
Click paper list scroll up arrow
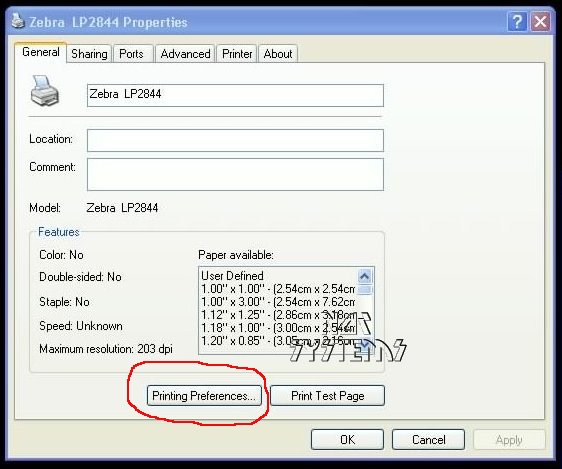365,276
